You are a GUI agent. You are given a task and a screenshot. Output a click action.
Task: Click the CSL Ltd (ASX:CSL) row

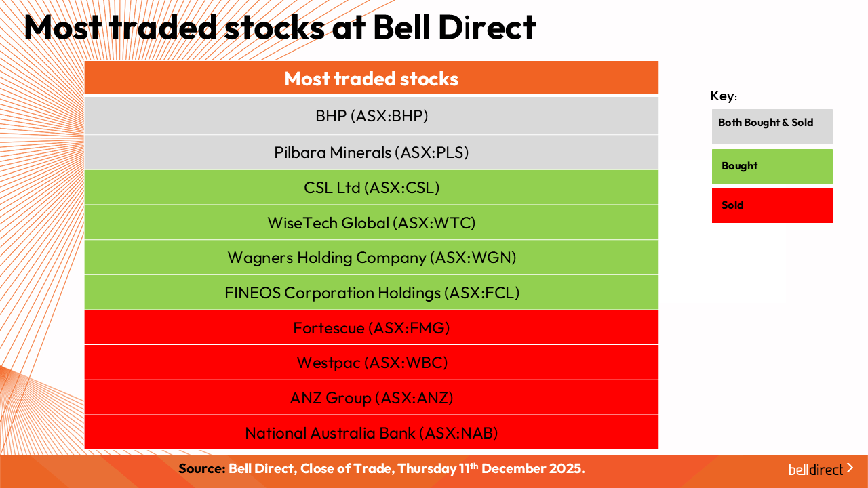[x=371, y=188]
